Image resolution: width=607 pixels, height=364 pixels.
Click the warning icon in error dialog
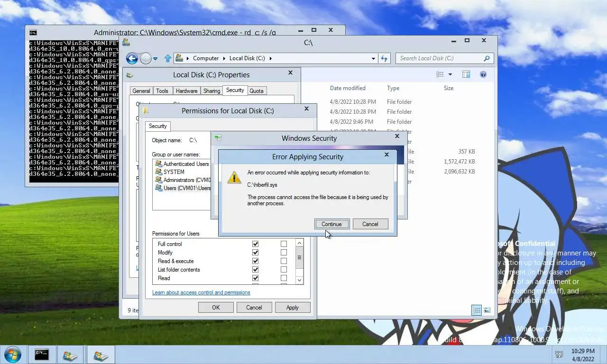click(234, 177)
